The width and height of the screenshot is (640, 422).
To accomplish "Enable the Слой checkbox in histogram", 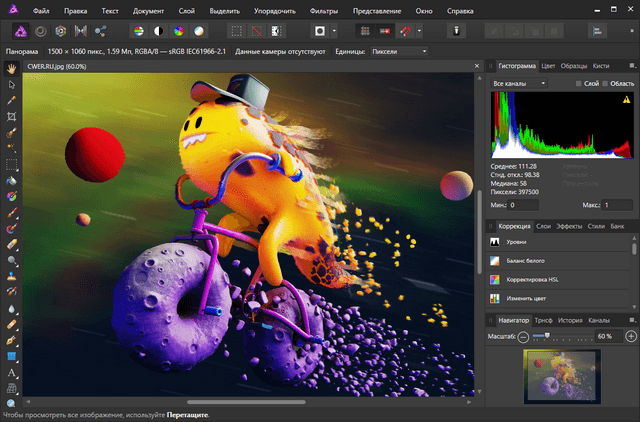I will coord(579,83).
